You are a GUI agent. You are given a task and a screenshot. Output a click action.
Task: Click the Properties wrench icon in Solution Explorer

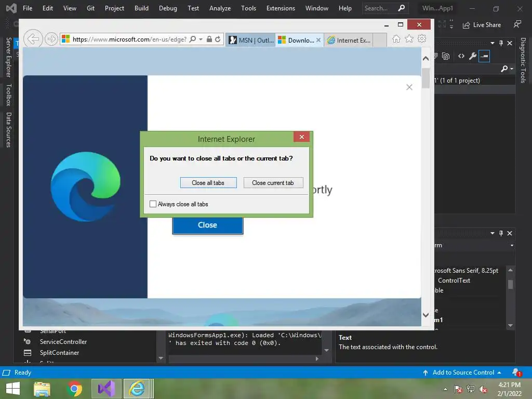(473, 56)
